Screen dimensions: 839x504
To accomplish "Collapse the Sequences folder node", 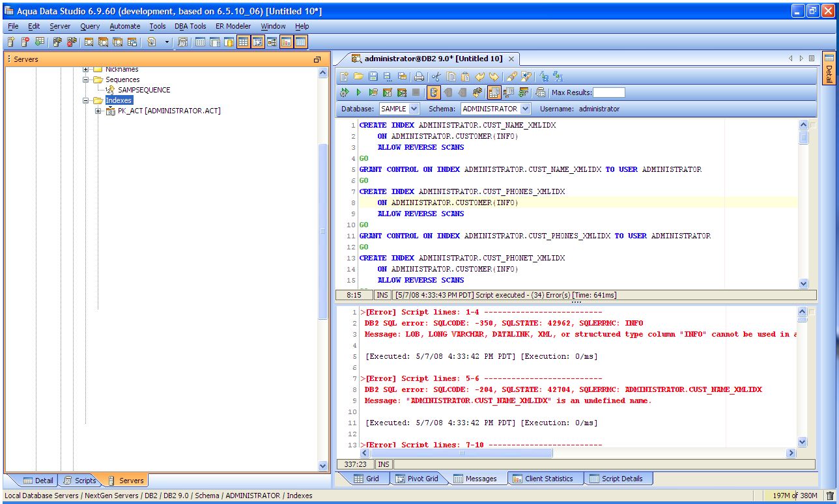I will [86, 79].
